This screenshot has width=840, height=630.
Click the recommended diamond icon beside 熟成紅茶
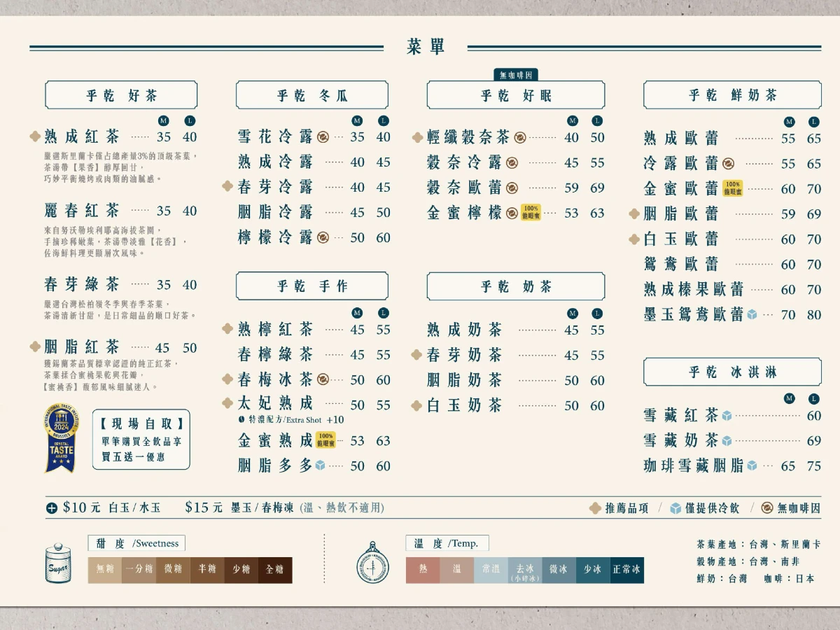pyautogui.click(x=35, y=136)
